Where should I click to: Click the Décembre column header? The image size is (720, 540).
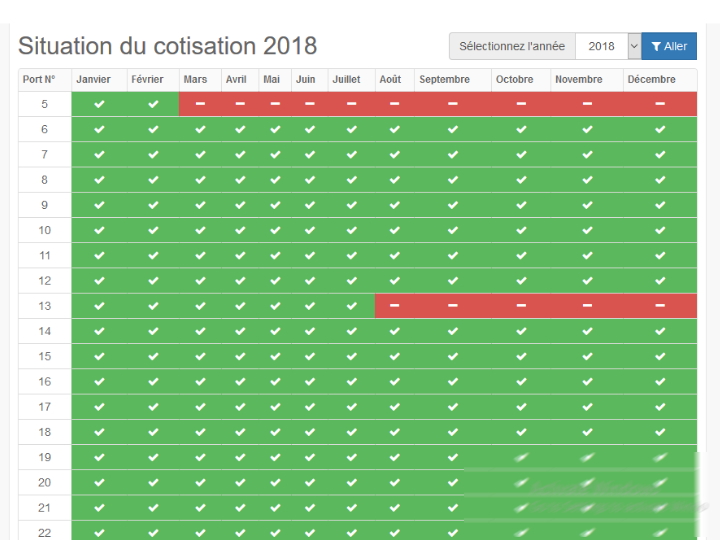pos(652,79)
